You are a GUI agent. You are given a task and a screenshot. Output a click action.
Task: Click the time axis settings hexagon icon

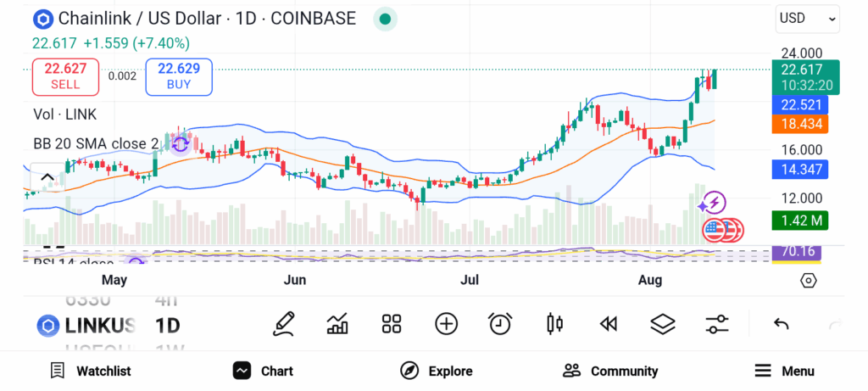(x=808, y=280)
